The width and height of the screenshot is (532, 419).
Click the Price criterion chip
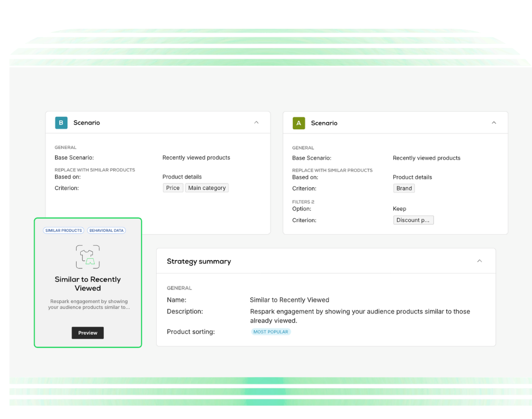(173, 188)
